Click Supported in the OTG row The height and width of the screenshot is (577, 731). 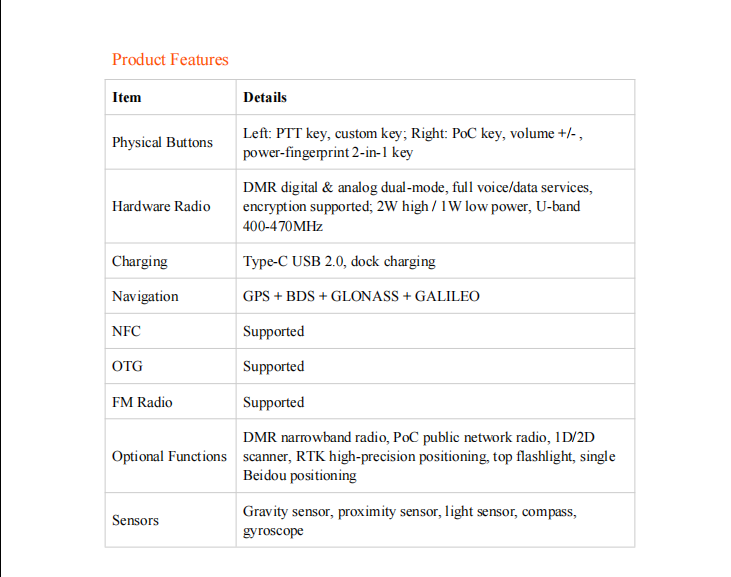(274, 366)
